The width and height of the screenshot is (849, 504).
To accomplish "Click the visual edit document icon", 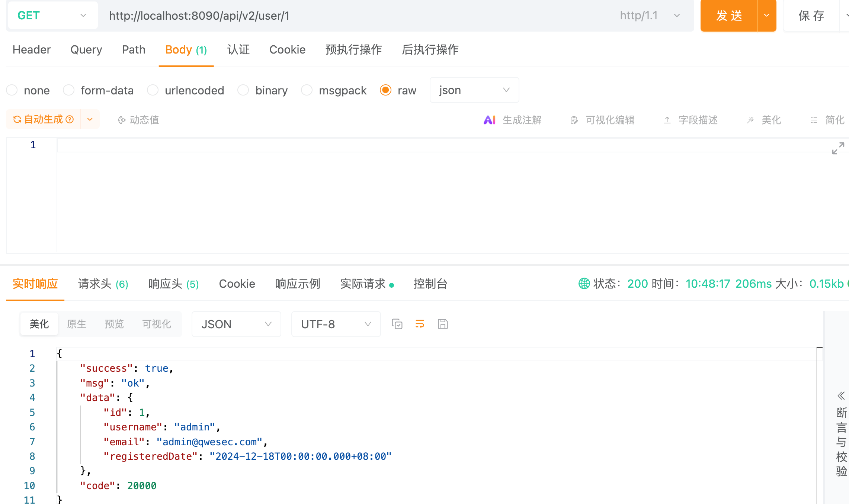I will [574, 120].
